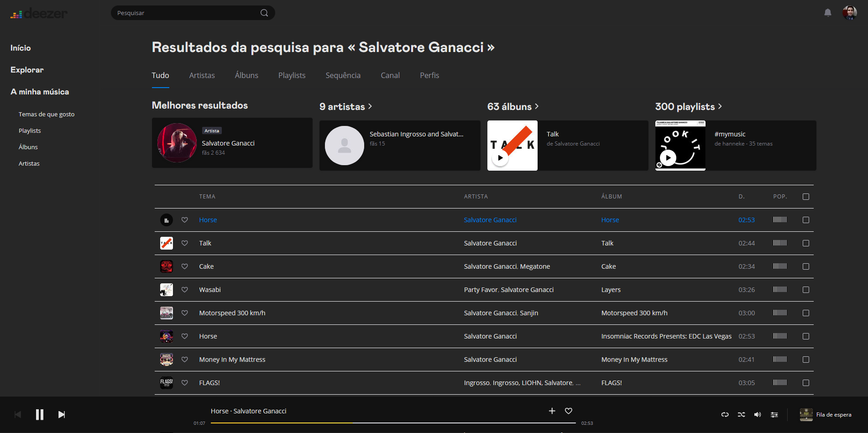
Task: Play the #mymusic playlist card
Action: pyautogui.click(x=669, y=158)
